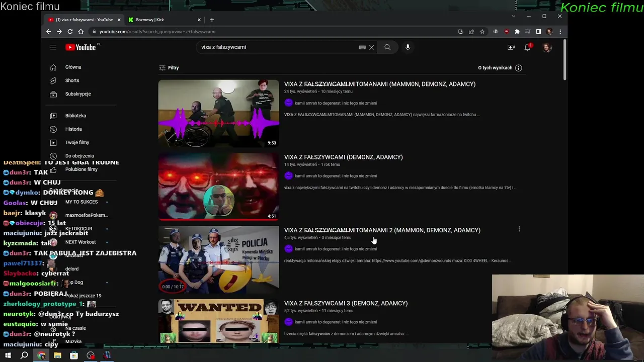This screenshot has width=644, height=362.
Task: Bookmark this page with star icon
Action: [482, 32]
